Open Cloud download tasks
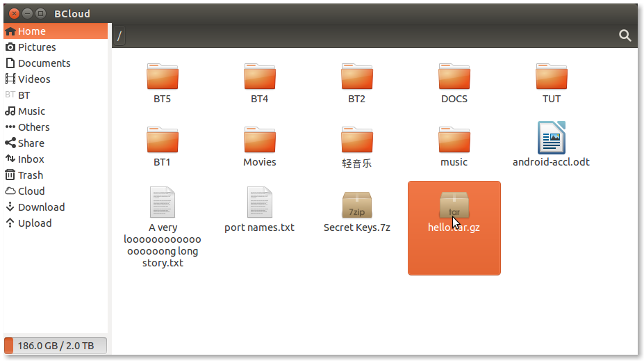 56,191
